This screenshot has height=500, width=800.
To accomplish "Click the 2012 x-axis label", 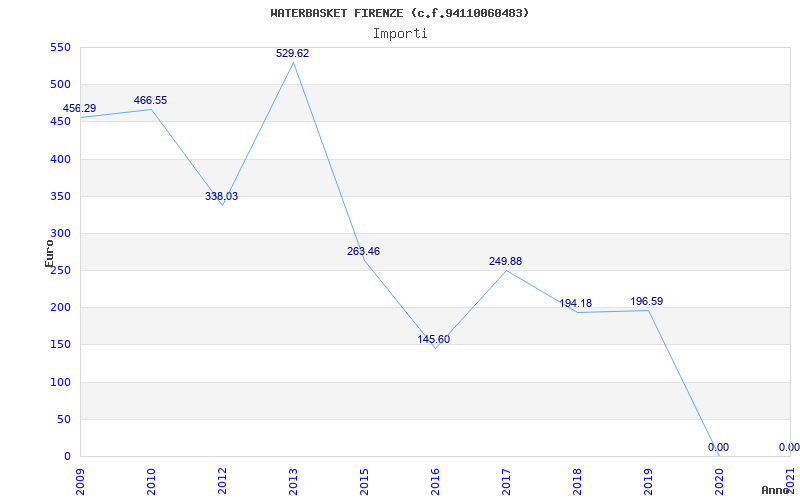I will (x=222, y=479).
